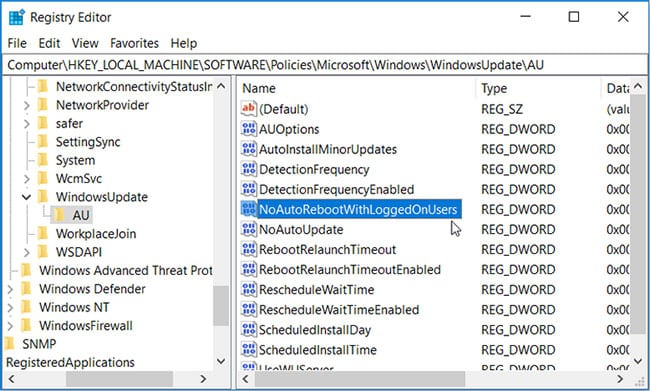The width and height of the screenshot is (650, 391).
Task: Click the safer folder icon
Action: tap(43, 124)
